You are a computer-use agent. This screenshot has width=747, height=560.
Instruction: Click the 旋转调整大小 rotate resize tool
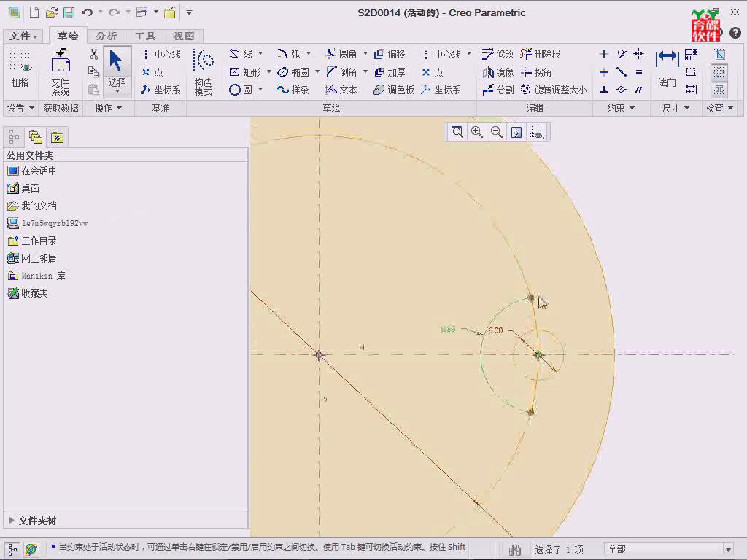554,90
